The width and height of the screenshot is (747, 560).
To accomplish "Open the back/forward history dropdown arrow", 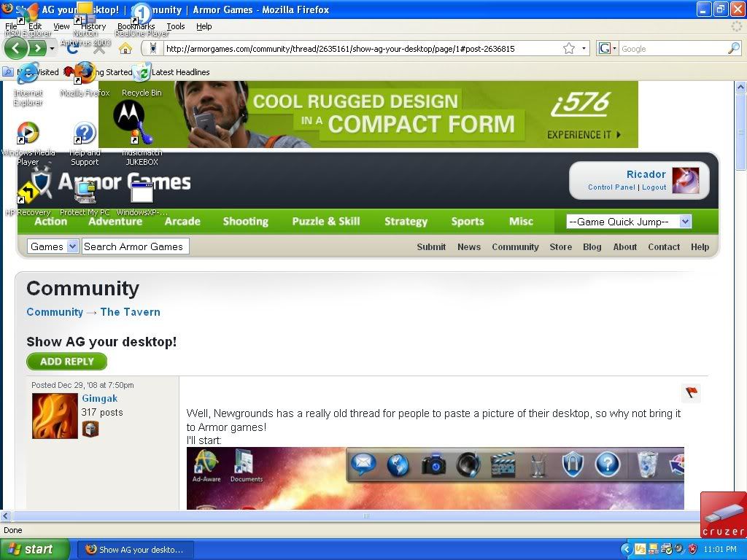I will coord(52,48).
